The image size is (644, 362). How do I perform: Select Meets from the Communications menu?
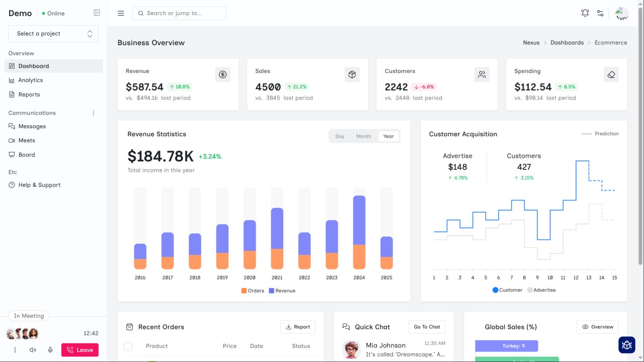click(x=28, y=140)
